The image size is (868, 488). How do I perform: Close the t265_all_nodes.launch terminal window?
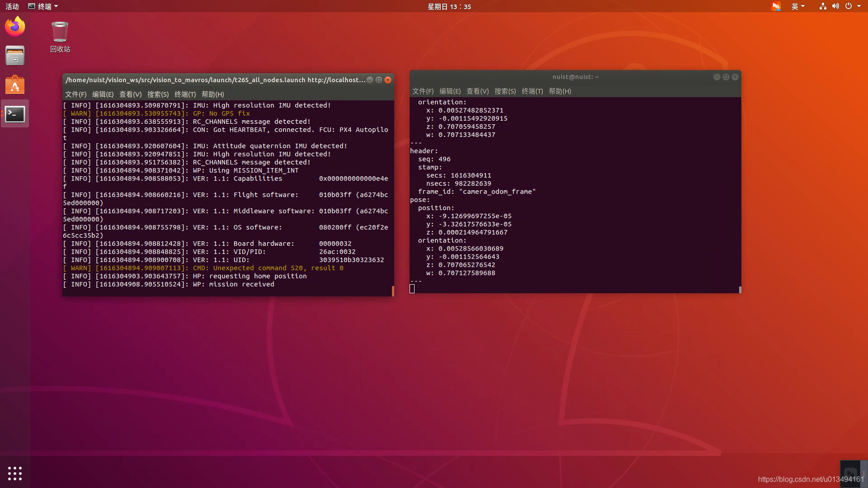[388, 80]
